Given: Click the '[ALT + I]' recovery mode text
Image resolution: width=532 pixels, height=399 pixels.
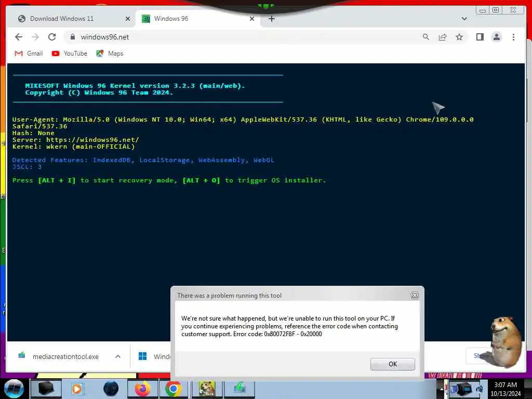Looking at the screenshot, I should tap(57, 180).
